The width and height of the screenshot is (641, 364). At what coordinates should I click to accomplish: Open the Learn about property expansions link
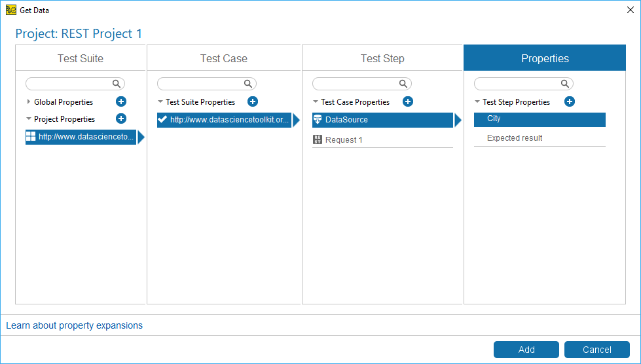(x=74, y=325)
